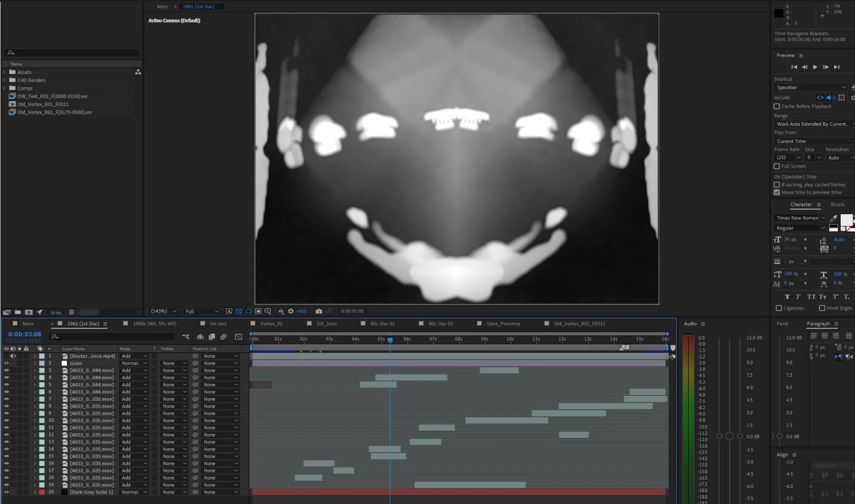Viewport: 855px width, 504px height.
Task: Open frame rate (25) dropdown
Action: 788,158
